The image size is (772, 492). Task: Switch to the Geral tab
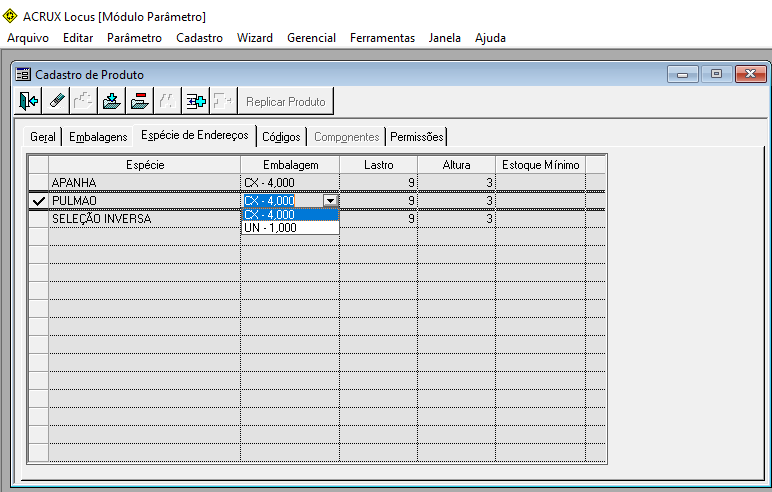[x=43, y=136]
